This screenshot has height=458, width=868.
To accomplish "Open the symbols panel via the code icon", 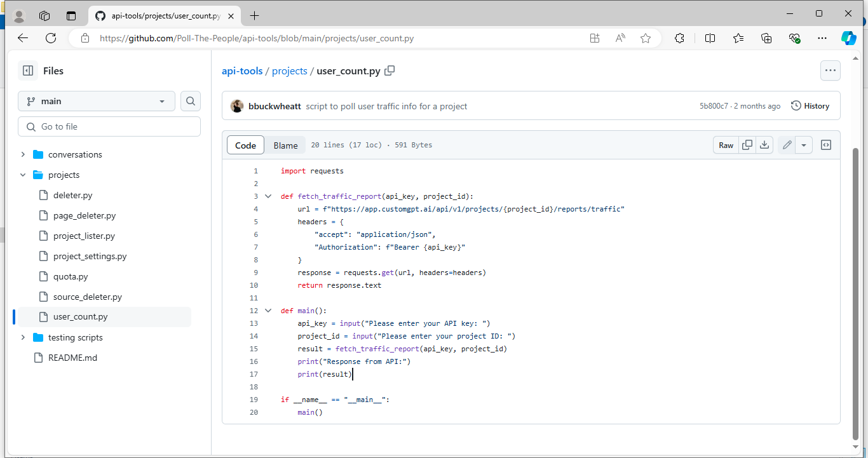I will (825, 145).
